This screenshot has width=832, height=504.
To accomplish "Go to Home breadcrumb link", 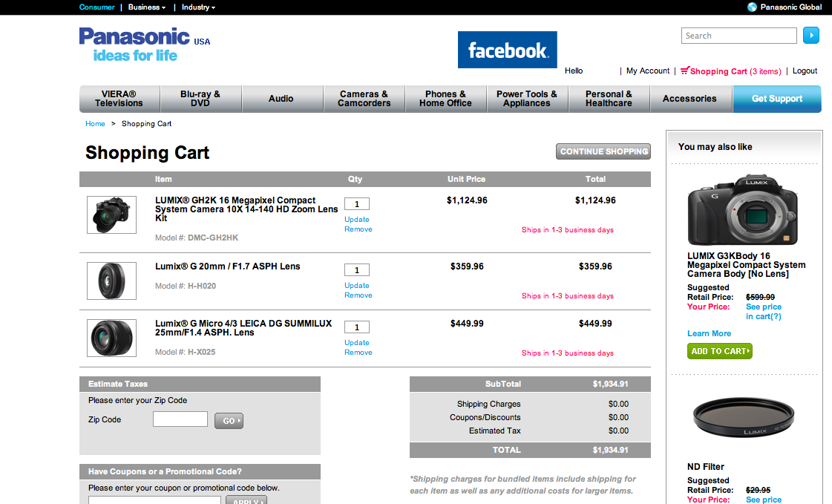I will point(96,124).
